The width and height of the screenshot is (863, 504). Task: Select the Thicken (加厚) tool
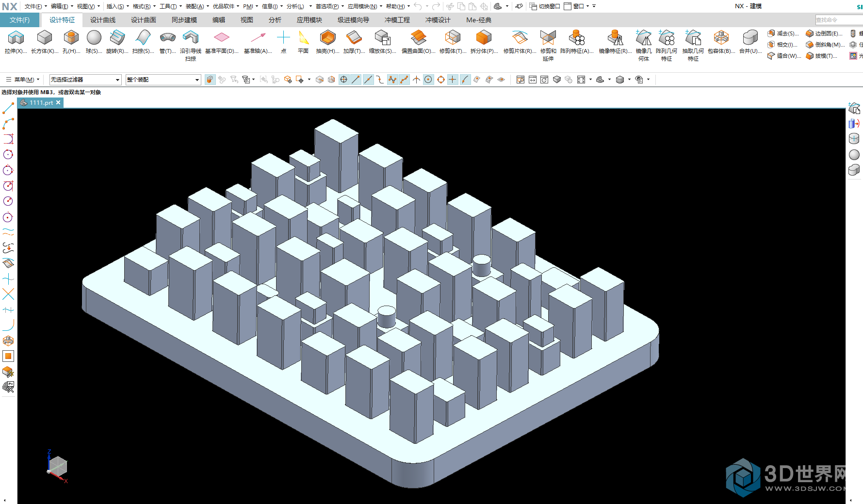coord(354,42)
